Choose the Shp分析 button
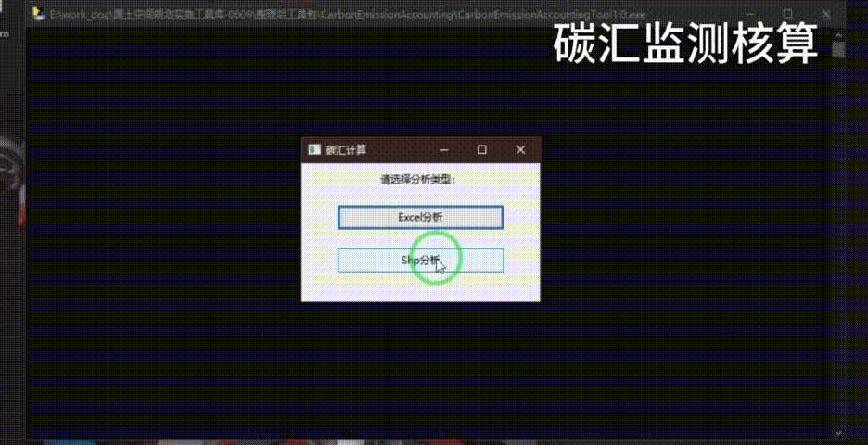This screenshot has height=445, width=868. coord(420,261)
